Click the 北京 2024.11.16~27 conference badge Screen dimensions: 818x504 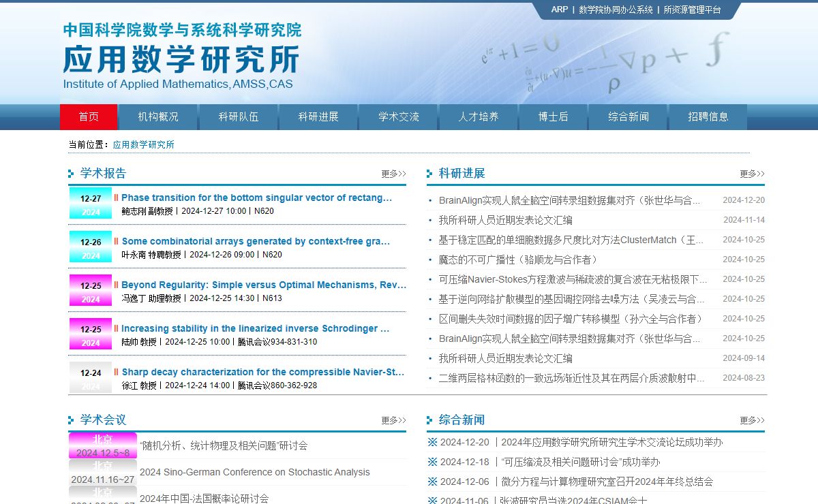[102, 473]
